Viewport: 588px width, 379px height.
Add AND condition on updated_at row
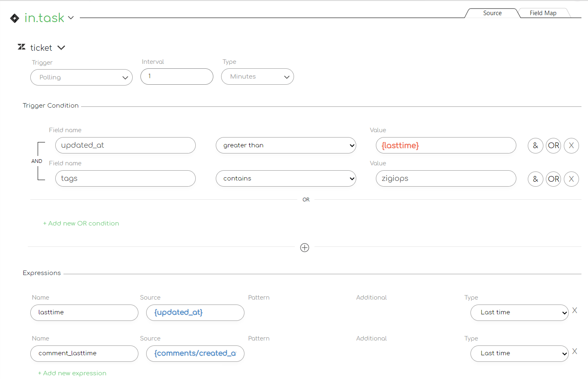536,146
